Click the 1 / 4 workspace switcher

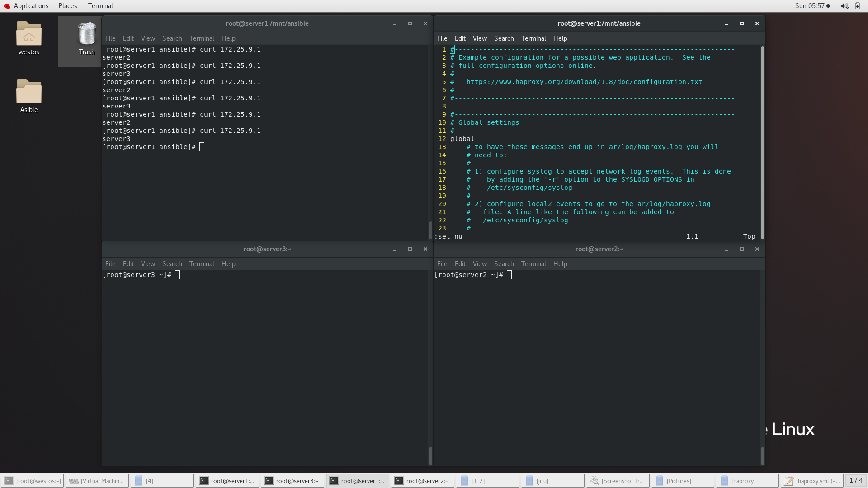[856, 480]
